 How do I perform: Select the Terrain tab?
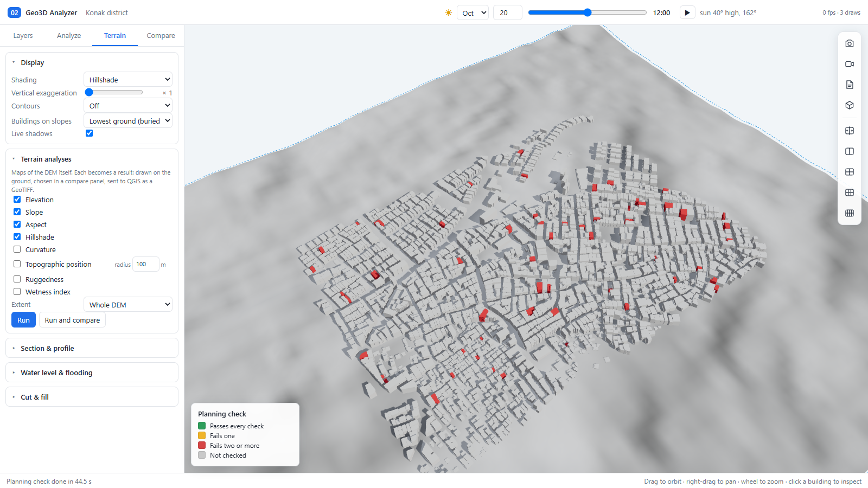point(115,35)
